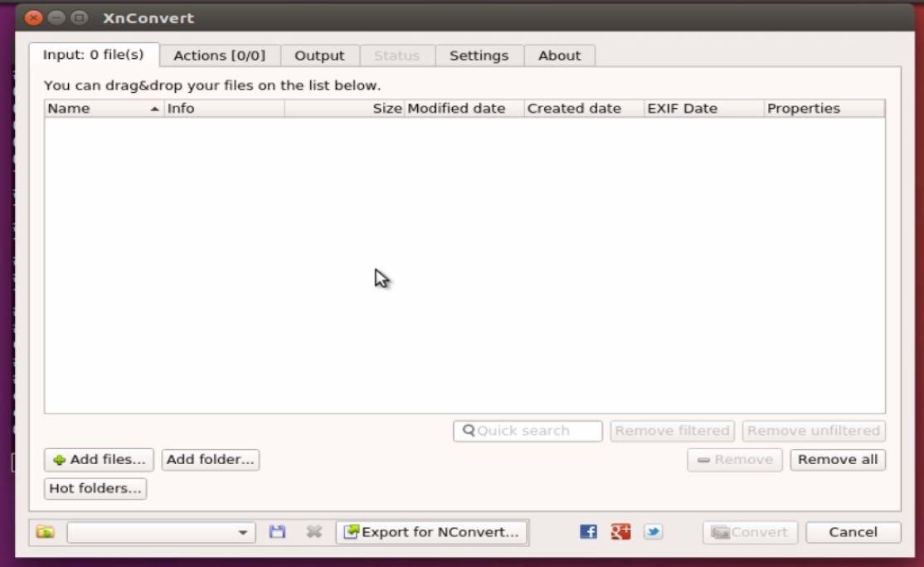Expand the preset dropdown in bottom bar
Screen dimensions: 924x567
[161, 532]
